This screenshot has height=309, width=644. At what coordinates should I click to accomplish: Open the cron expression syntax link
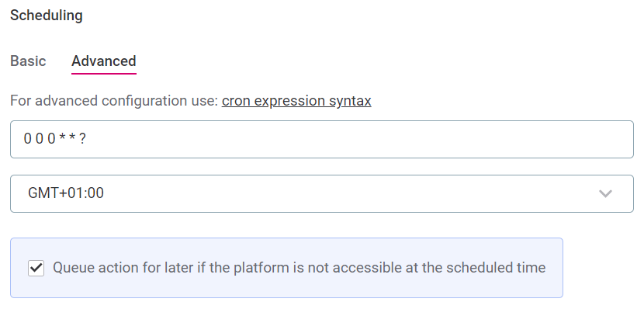(296, 101)
